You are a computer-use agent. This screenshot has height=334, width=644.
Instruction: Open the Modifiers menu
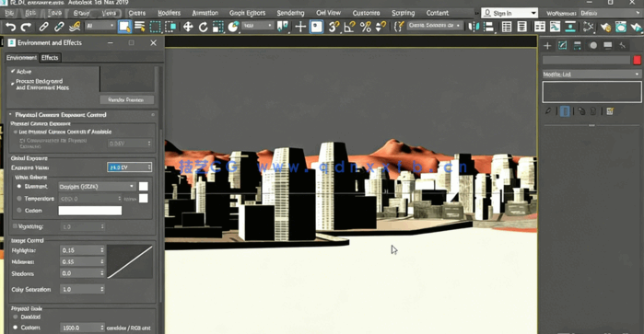point(170,13)
